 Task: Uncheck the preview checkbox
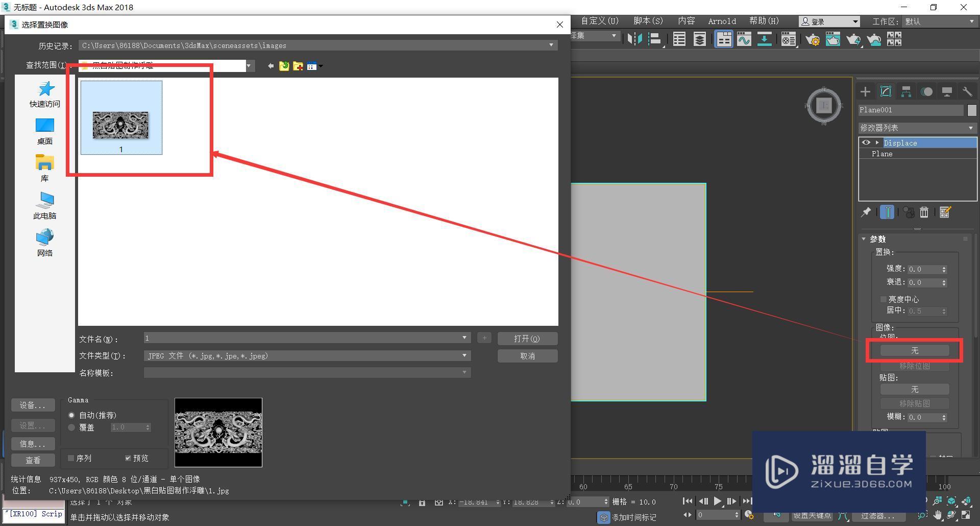point(128,458)
